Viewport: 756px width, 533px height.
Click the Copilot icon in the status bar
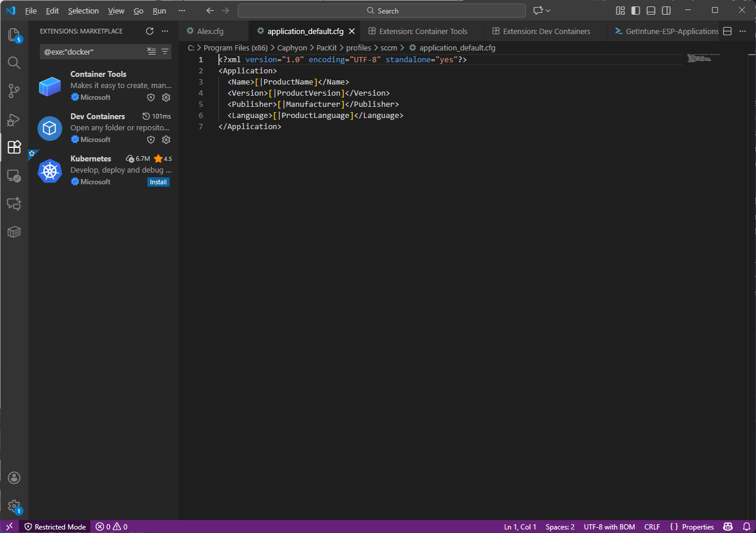coord(728,527)
